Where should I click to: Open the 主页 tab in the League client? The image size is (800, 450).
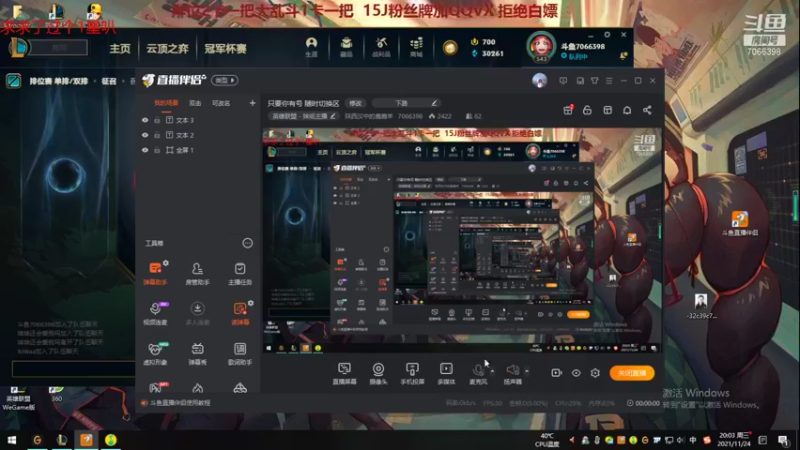[x=120, y=48]
